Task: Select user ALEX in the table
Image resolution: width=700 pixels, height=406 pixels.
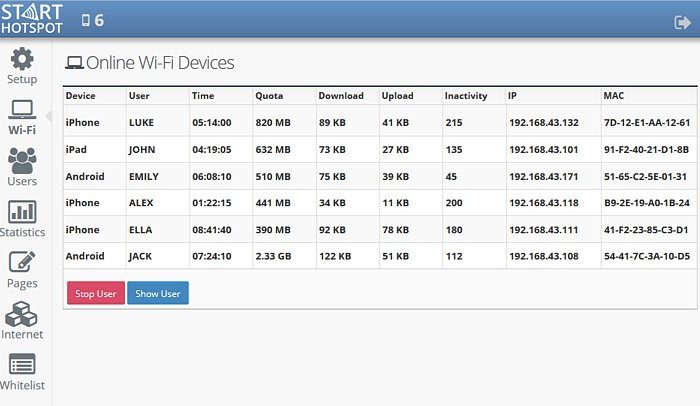Action: coord(141,203)
